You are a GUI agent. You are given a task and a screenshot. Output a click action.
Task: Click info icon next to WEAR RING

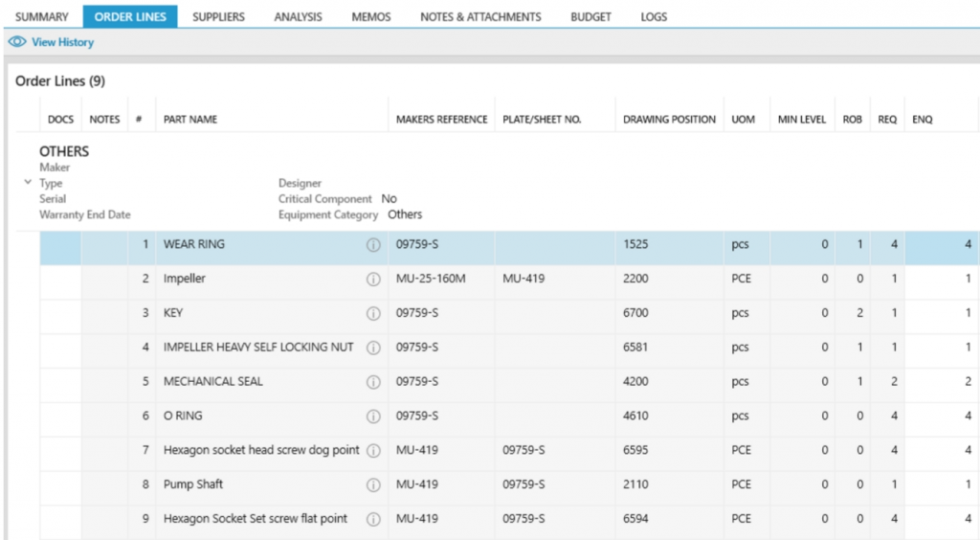pyautogui.click(x=373, y=245)
